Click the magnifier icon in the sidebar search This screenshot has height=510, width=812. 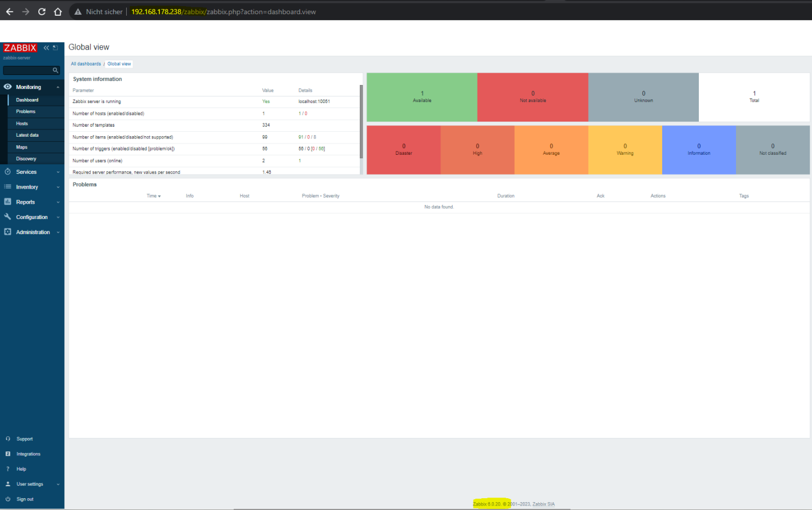tap(55, 70)
